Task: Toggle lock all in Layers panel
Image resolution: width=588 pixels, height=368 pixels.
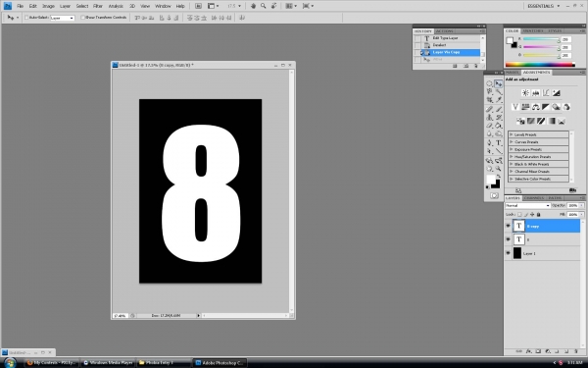Action: (538, 214)
